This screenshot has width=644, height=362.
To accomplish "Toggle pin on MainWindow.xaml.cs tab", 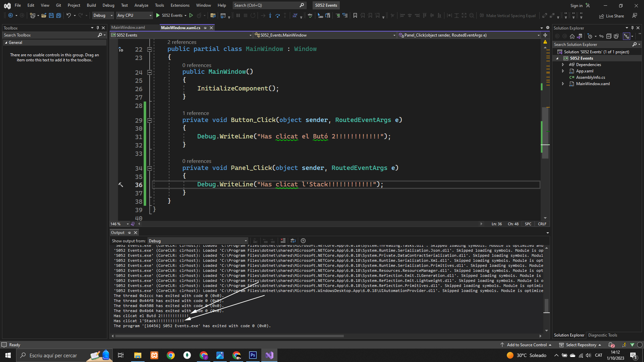I will tap(205, 28).
